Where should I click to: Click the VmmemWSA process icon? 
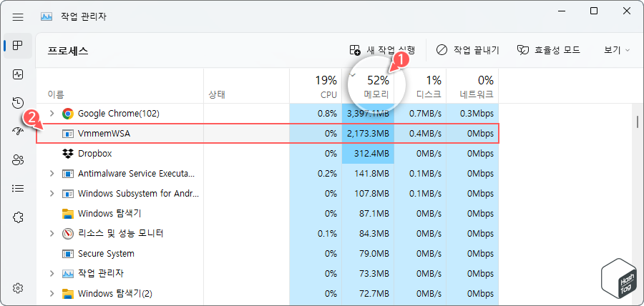(x=68, y=134)
